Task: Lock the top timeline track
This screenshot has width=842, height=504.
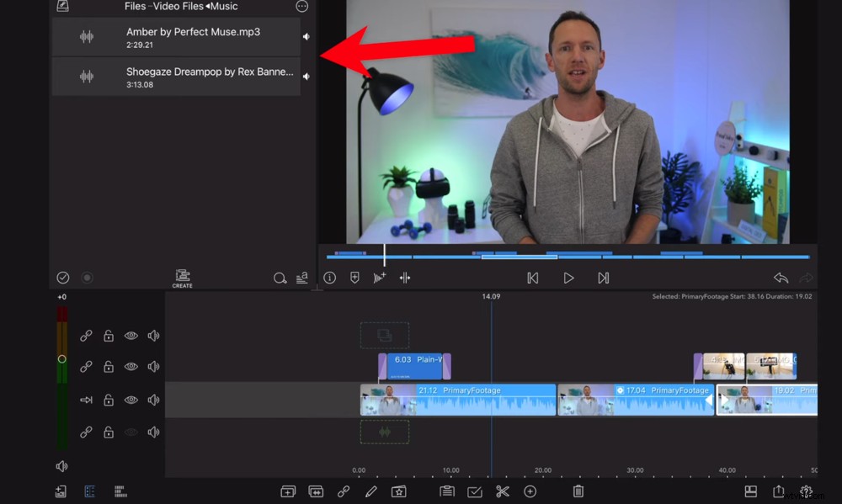Action: (109, 335)
